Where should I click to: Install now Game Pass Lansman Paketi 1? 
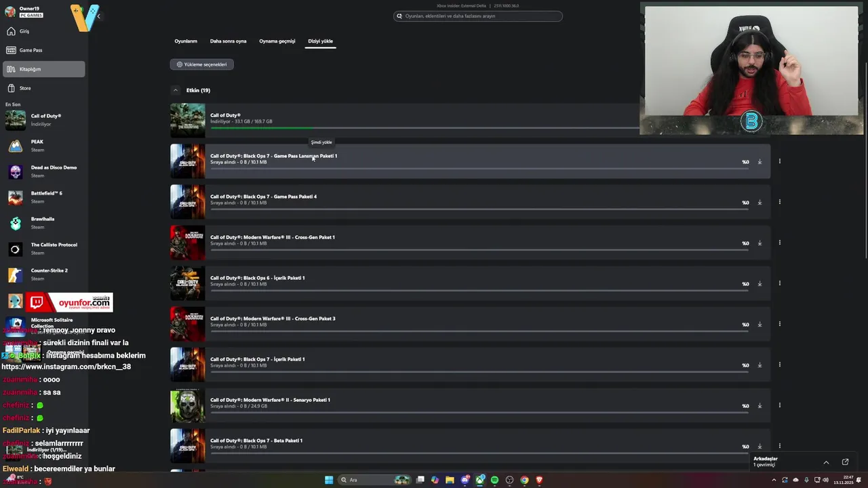(x=759, y=162)
